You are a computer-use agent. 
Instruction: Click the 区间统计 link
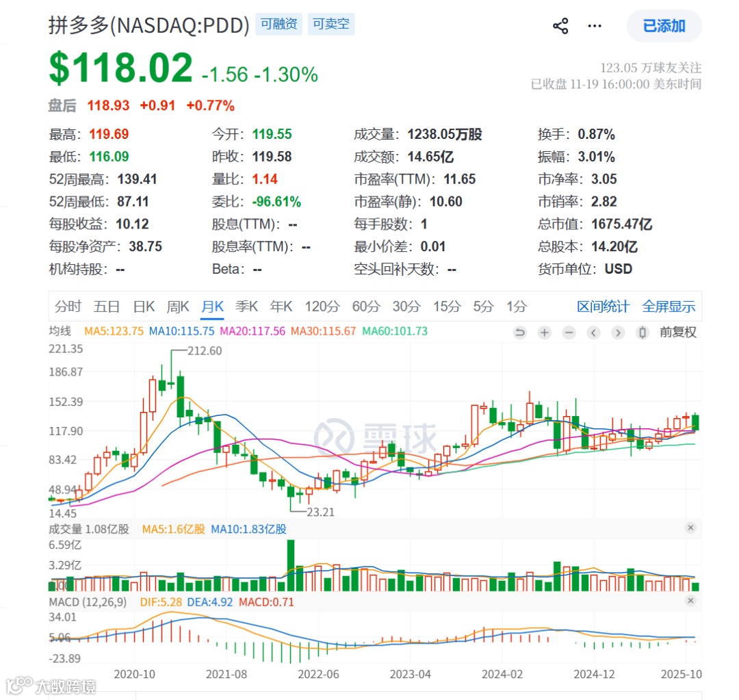pos(603,307)
